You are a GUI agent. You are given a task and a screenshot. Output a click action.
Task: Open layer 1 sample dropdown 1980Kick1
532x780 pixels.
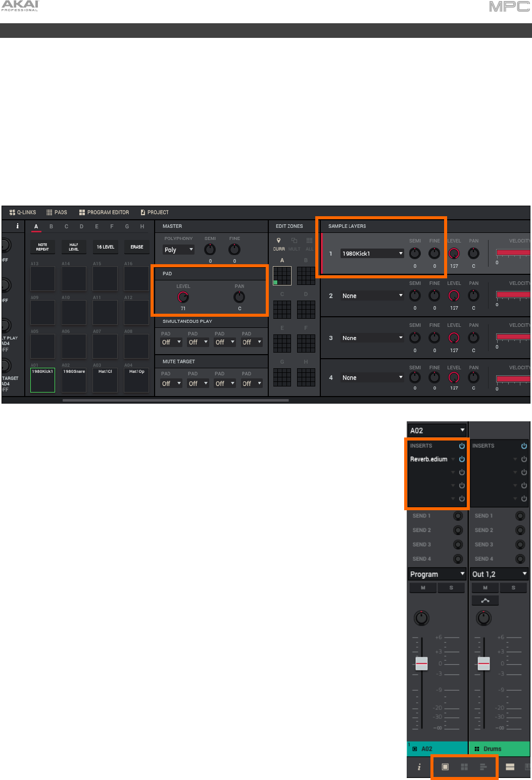point(372,254)
